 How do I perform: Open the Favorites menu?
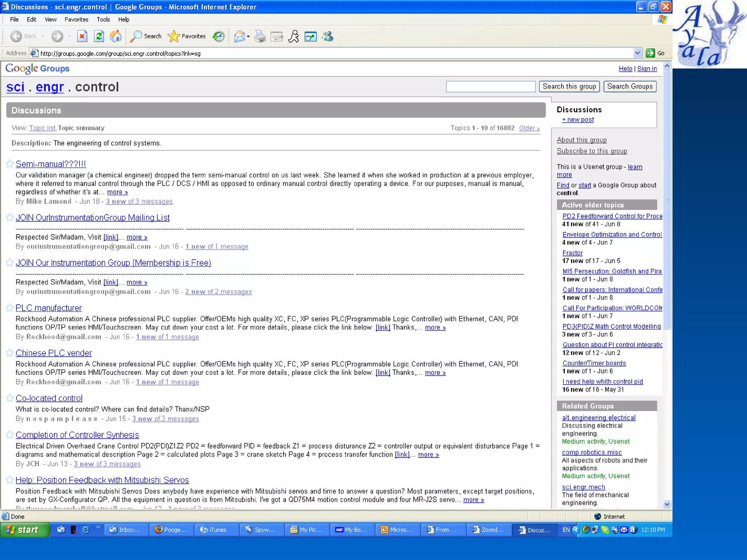(76, 19)
